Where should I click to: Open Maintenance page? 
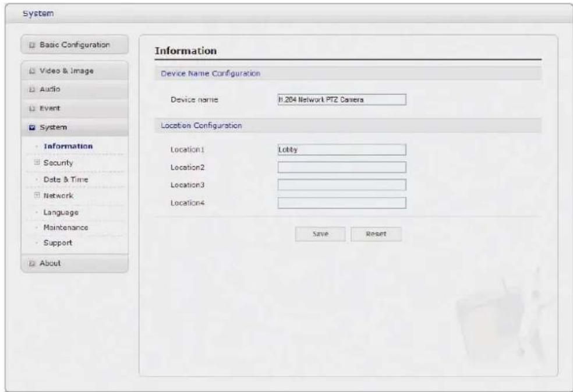click(66, 227)
